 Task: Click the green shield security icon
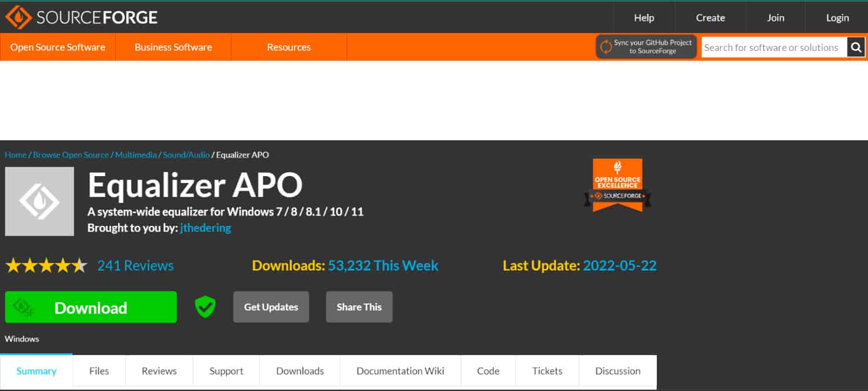click(205, 307)
